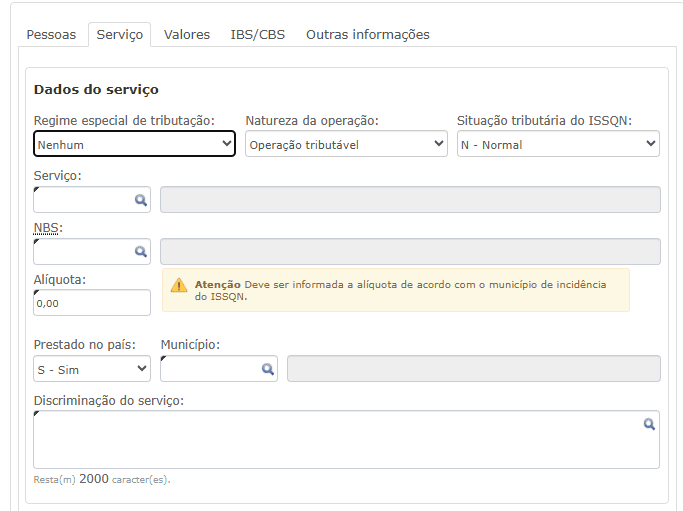The image size is (683, 511).
Task: Click the Discriminação do serviço label
Action: 109,400
